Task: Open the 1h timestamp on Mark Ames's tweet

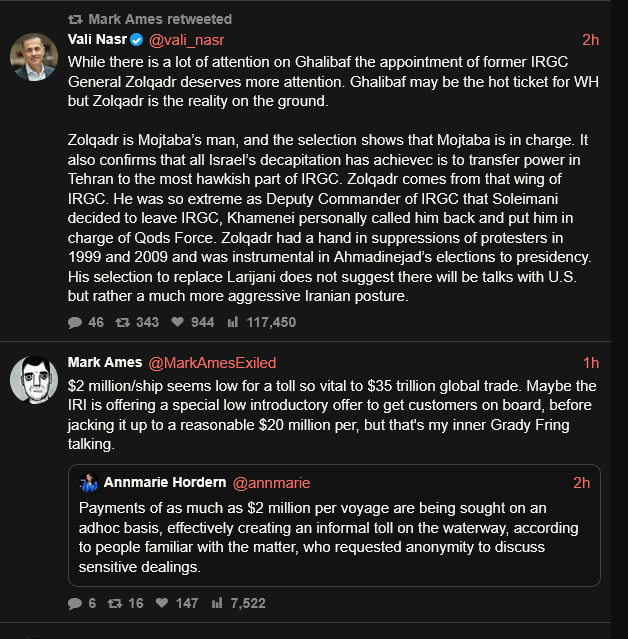Action: [x=590, y=362]
